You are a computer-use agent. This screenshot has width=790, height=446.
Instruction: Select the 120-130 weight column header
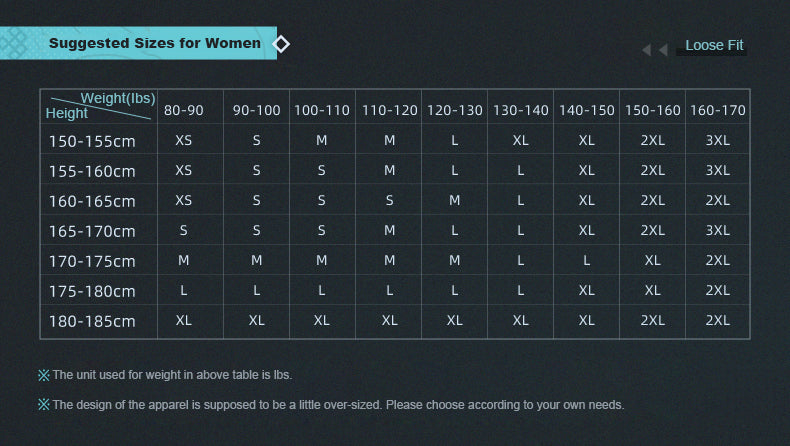[454, 110]
